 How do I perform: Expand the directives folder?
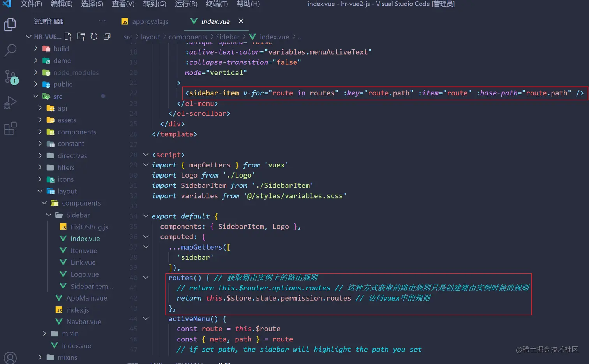[72, 156]
